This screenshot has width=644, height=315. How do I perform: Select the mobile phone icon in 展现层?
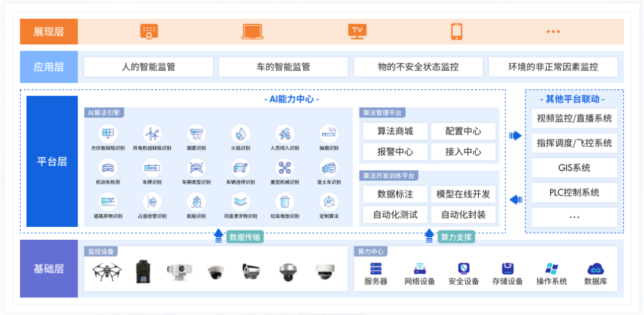[456, 32]
